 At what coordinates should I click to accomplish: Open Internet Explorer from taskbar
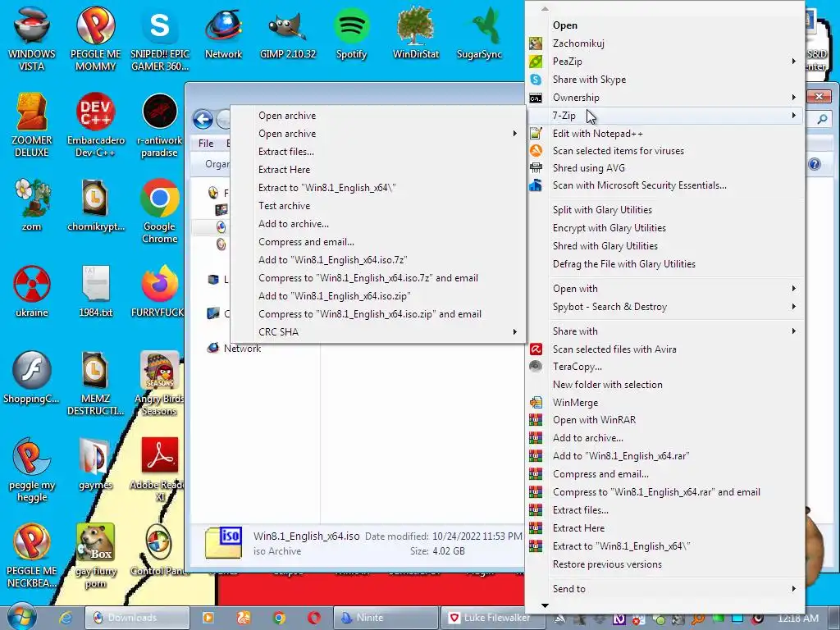point(66,618)
